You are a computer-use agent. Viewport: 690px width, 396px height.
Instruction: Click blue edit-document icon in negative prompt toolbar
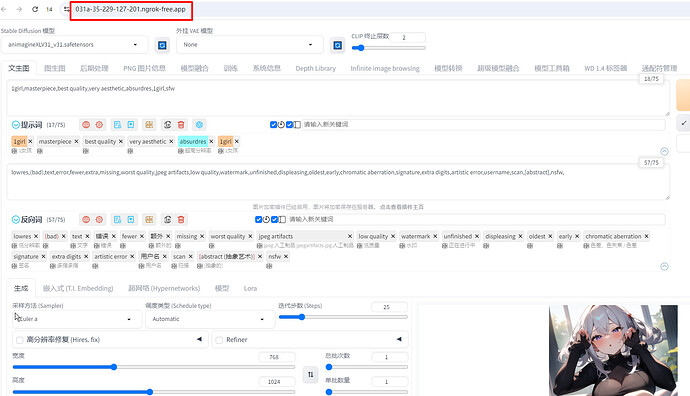coord(117,219)
